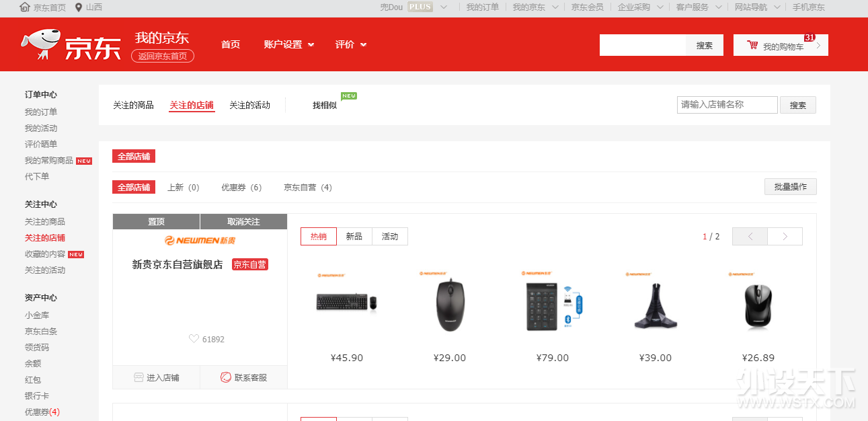Select the 新品 product tab
The height and width of the screenshot is (421, 868).
click(354, 236)
